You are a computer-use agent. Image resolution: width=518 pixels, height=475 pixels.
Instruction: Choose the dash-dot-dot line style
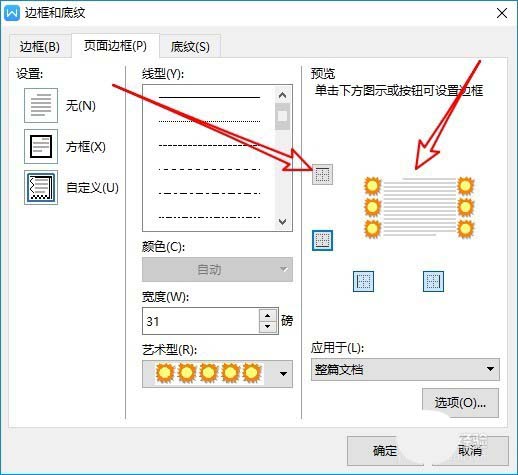pyautogui.click(x=209, y=217)
